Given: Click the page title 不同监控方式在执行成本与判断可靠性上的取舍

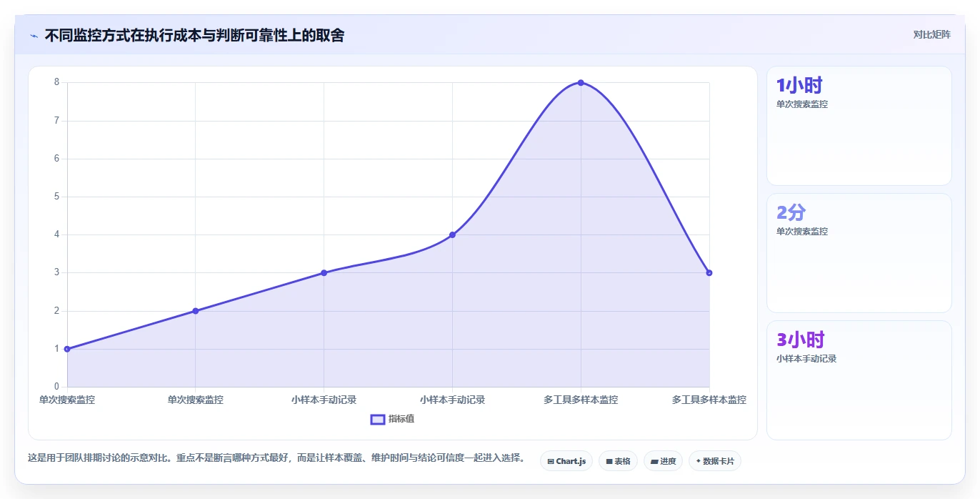Looking at the screenshot, I should pyautogui.click(x=194, y=35).
